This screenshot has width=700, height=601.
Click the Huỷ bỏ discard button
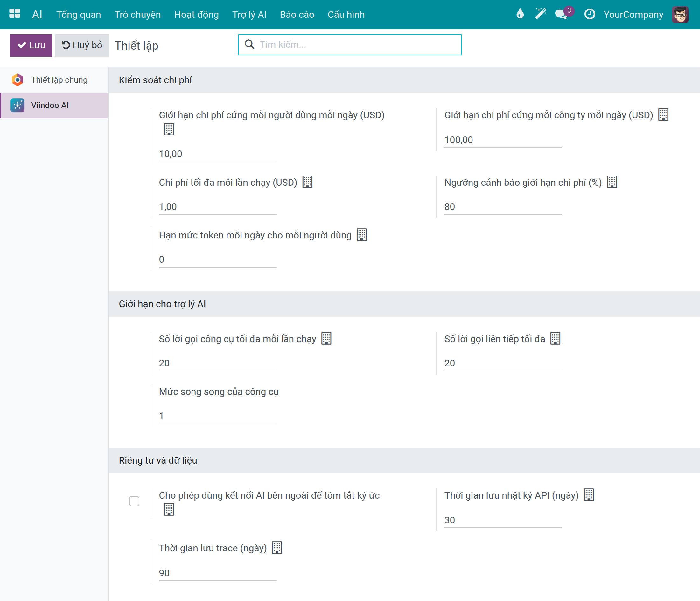[82, 45]
